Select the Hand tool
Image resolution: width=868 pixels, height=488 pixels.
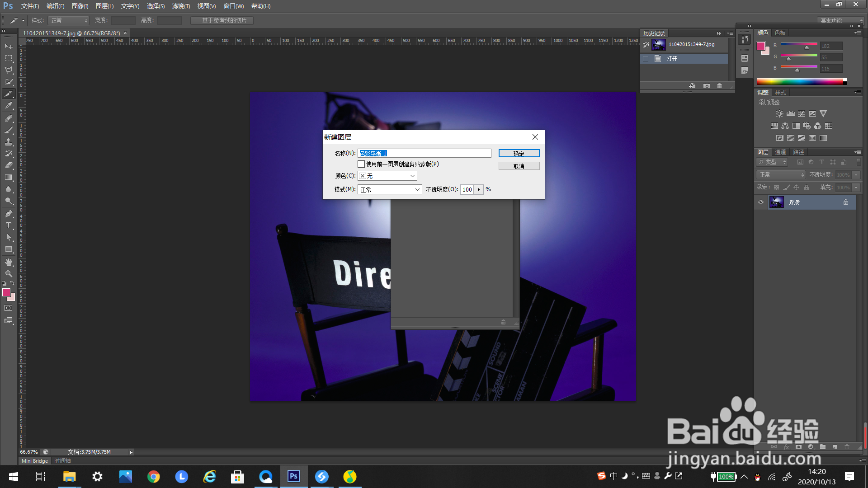[9, 262]
